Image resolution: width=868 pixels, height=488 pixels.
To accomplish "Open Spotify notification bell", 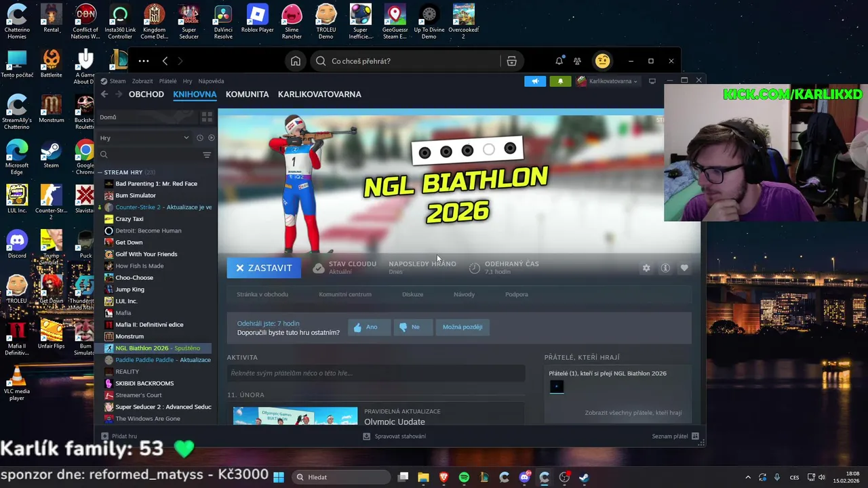I will tap(559, 61).
